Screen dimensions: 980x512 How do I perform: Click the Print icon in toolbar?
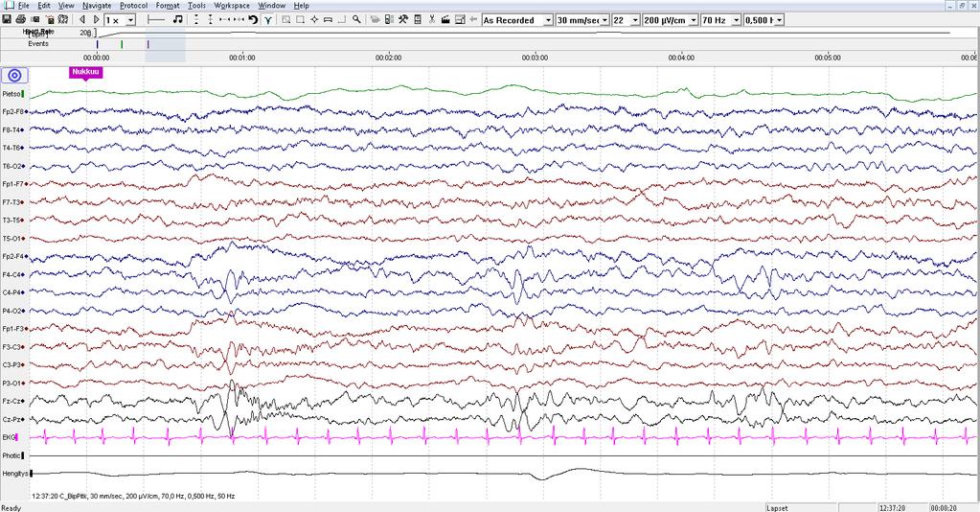[x=21, y=19]
